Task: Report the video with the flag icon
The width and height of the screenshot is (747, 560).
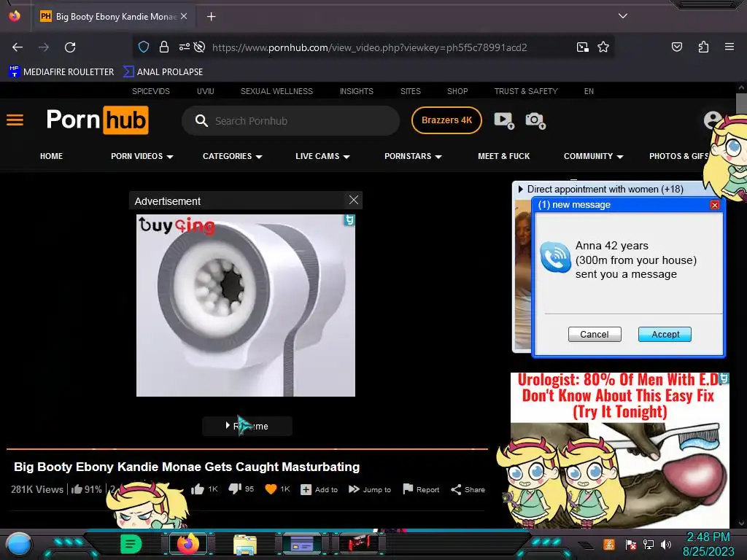Action: point(421,489)
